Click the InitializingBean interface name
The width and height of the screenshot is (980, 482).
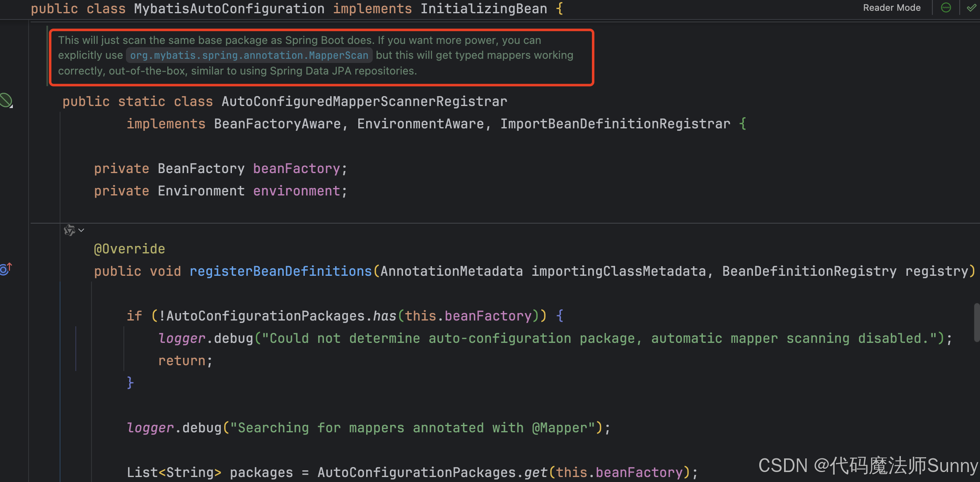(483, 9)
